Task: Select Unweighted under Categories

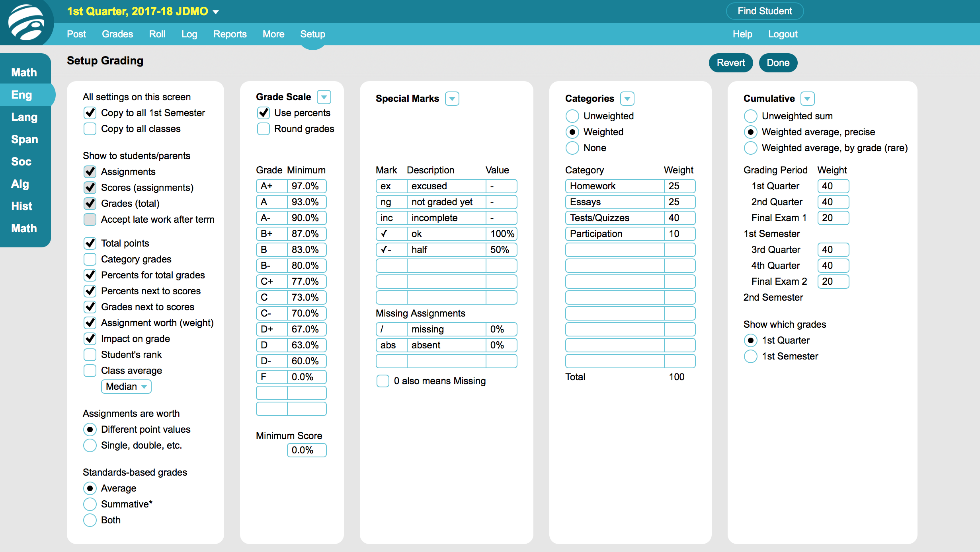Action: point(572,116)
